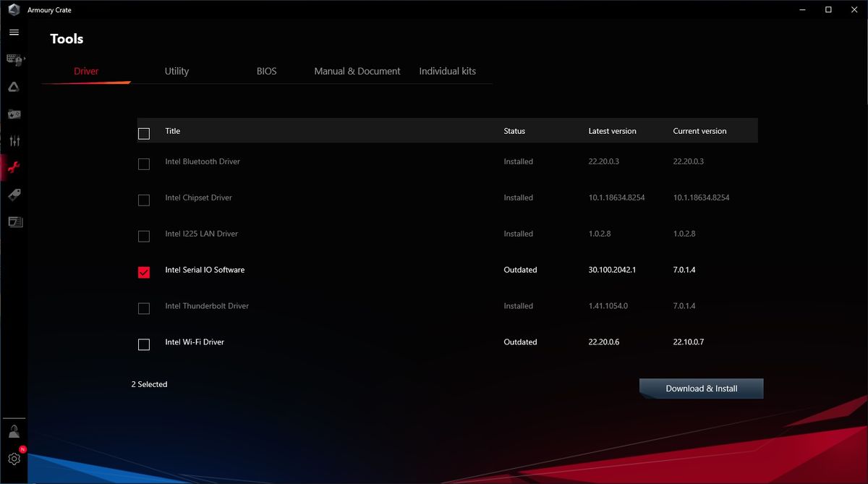Switch to the Driver tab

[x=86, y=71]
